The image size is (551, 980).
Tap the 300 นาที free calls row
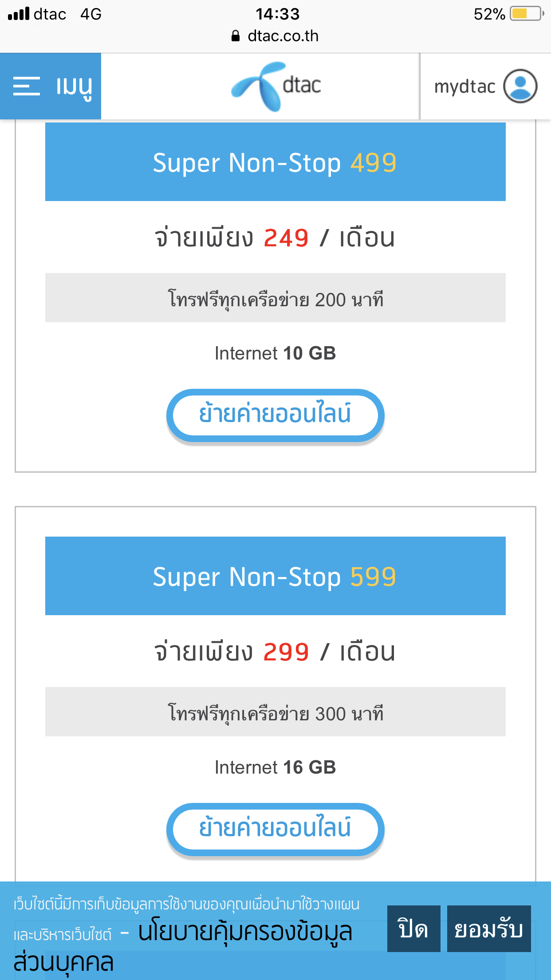click(x=275, y=712)
